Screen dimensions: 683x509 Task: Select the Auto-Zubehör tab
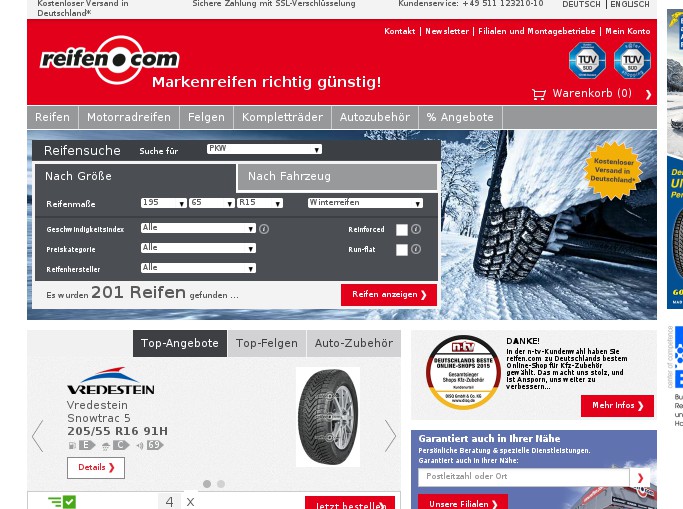354,344
